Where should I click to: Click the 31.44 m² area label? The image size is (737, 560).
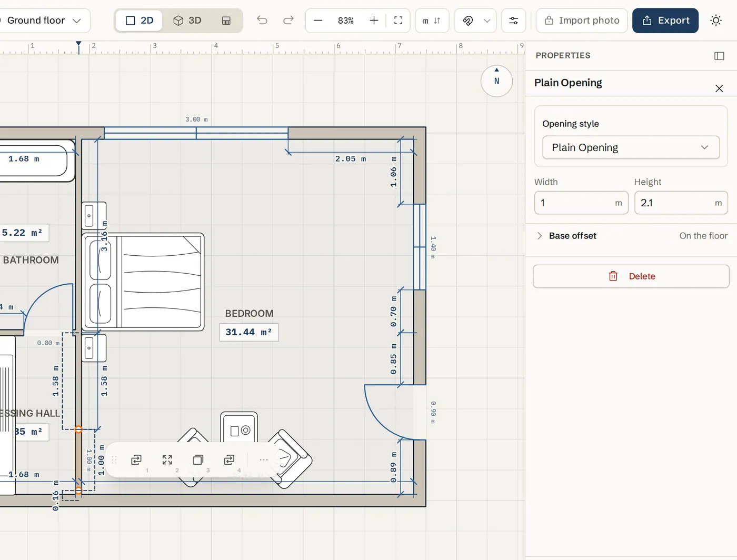click(249, 332)
